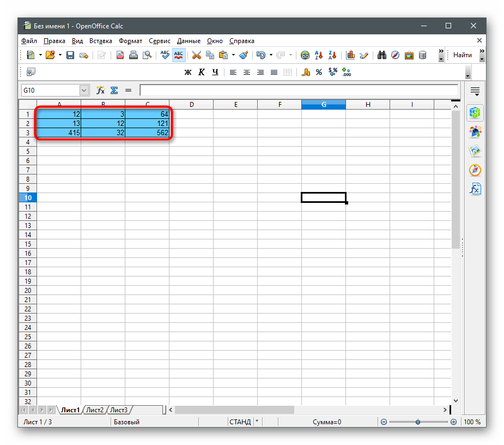Image resolution: width=504 pixels, height=445 pixels.
Task: Open the Формат menu
Action: tap(130, 41)
